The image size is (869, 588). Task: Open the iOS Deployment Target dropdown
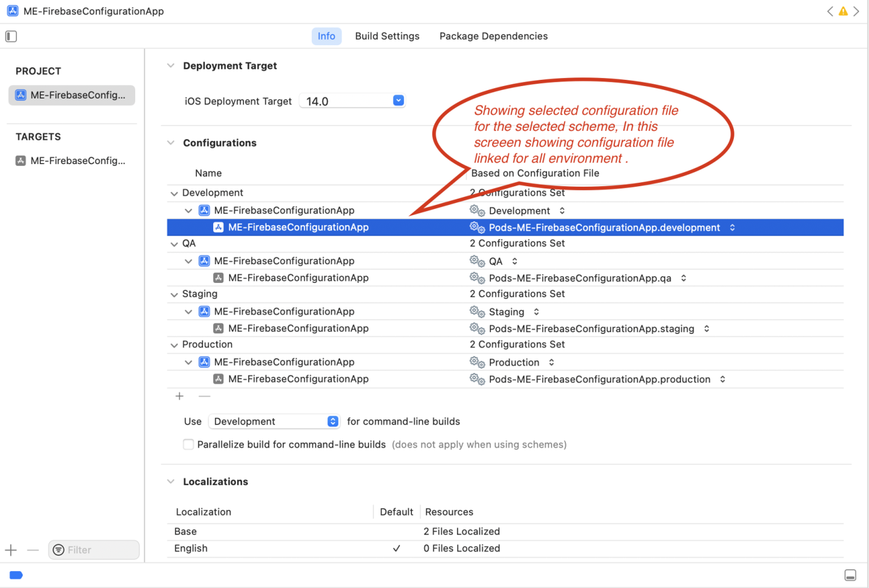pyautogui.click(x=398, y=100)
